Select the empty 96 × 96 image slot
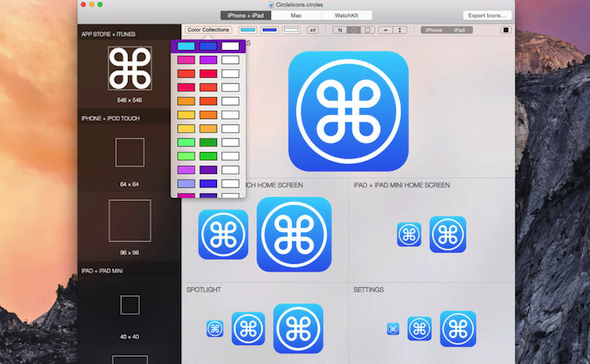This screenshot has width=590, height=364. pos(130,221)
